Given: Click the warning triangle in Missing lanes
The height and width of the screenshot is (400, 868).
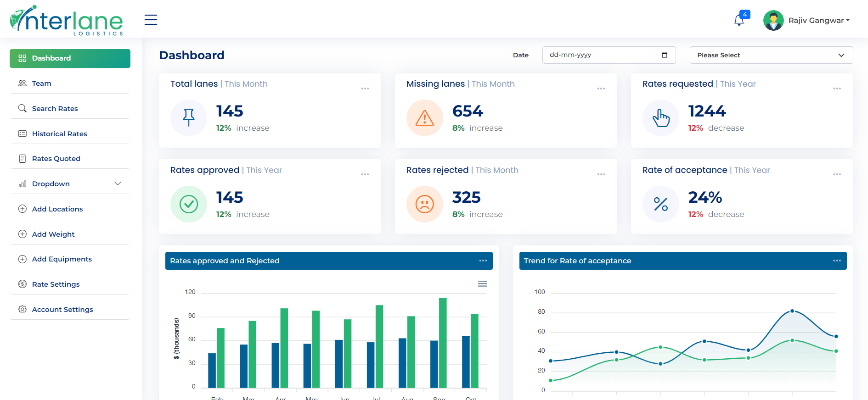Looking at the screenshot, I should tap(425, 118).
